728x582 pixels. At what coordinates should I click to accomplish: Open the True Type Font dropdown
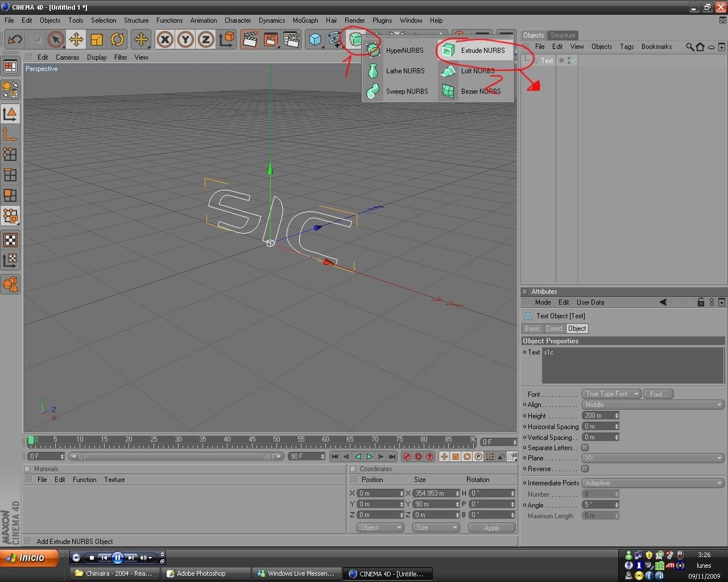611,394
